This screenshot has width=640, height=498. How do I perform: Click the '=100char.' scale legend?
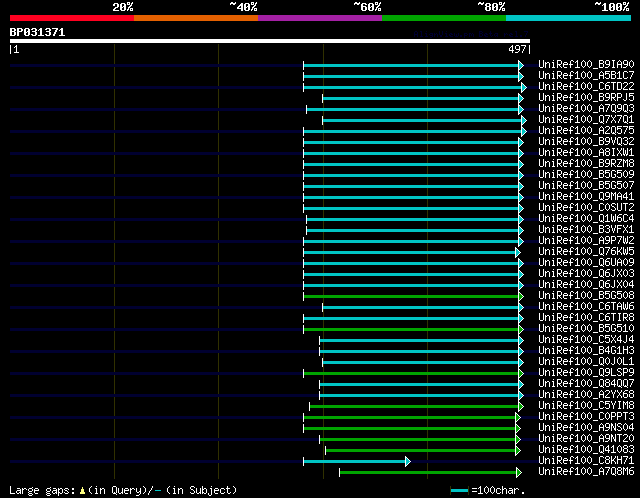[x=488, y=490]
